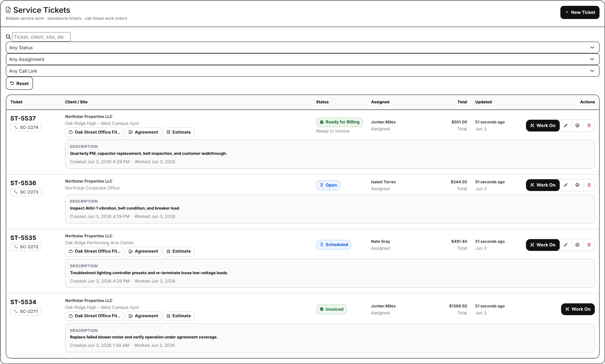Open the Any Call Link filter dropdown

(x=302, y=71)
